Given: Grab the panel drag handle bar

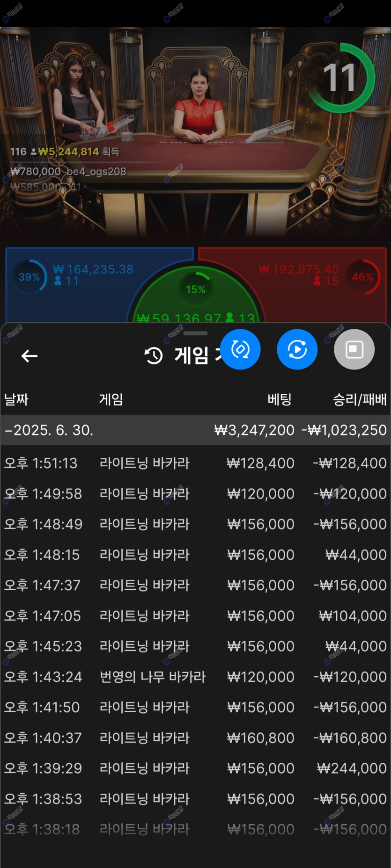Looking at the screenshot, I should [195, 333].
